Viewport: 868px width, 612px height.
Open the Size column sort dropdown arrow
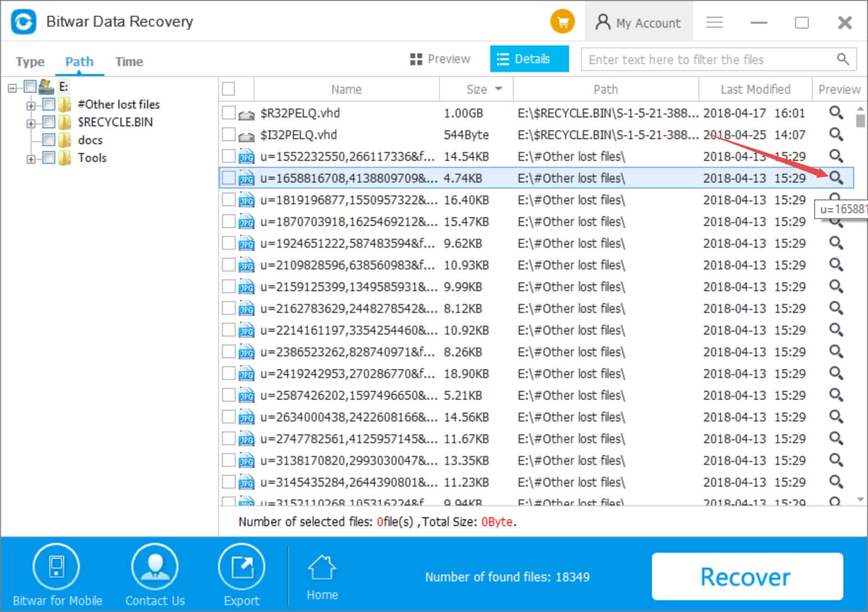click(x=498, y=89)
